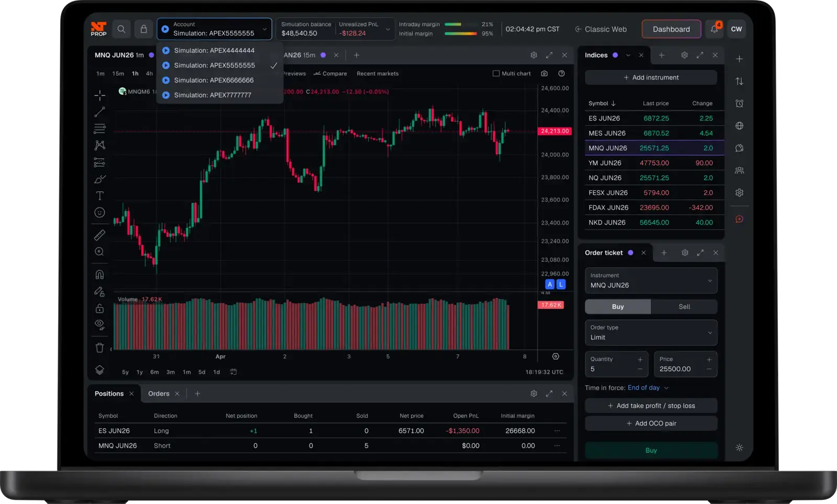
Task: Toggle light/dark theme sun icon
Action: click(739, 448)
